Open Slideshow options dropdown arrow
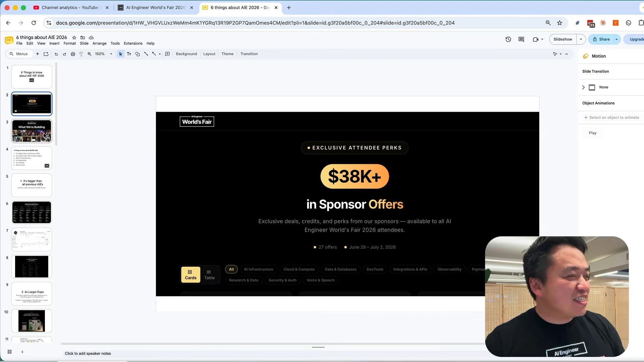The height and width of the screenshot is (362, 644). tap(581, 39)
